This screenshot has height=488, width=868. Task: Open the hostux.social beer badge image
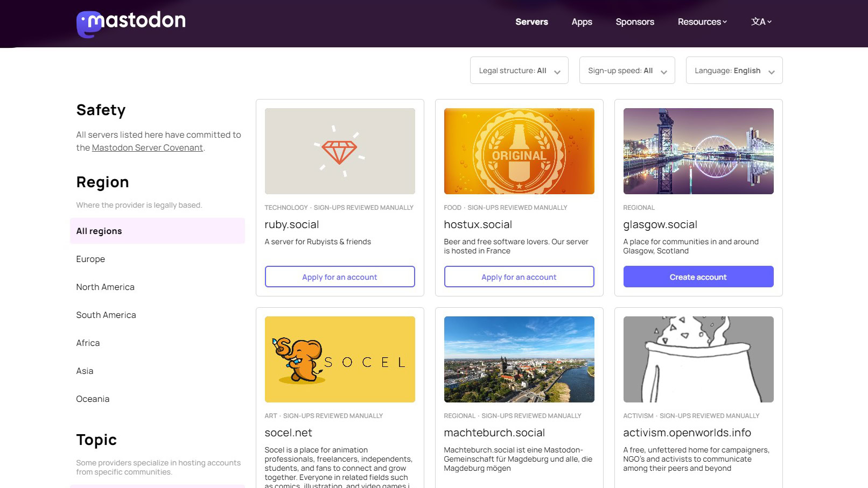tap(519, 151)
